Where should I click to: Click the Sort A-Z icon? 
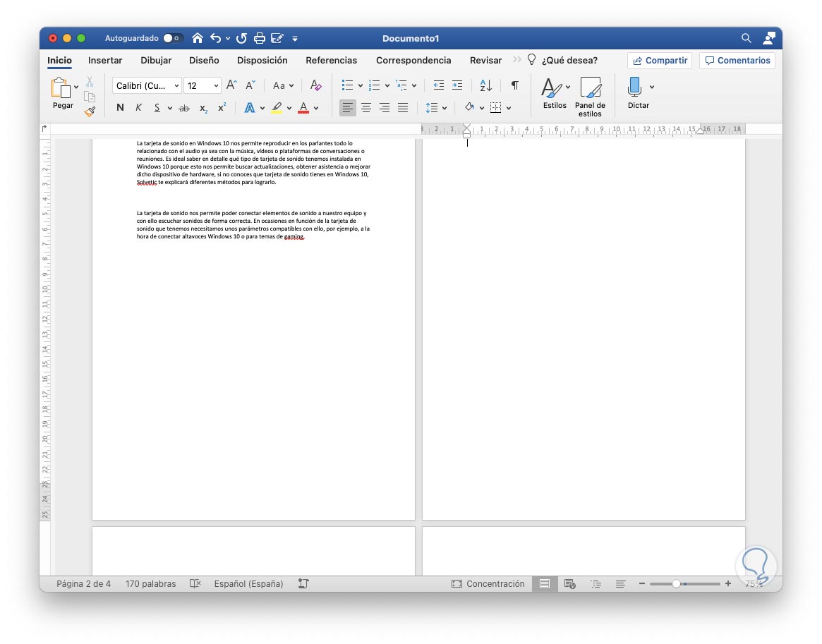[486, 85]
